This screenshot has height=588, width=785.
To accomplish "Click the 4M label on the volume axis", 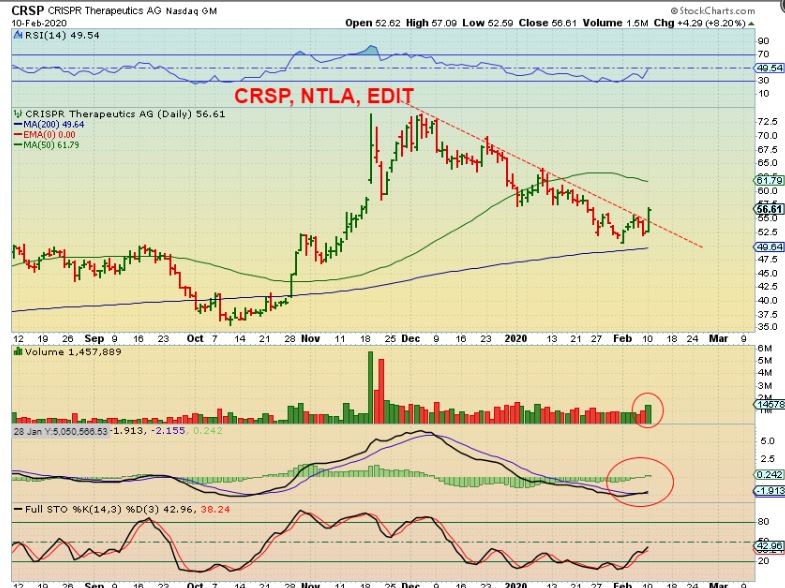I will point(765,373).
